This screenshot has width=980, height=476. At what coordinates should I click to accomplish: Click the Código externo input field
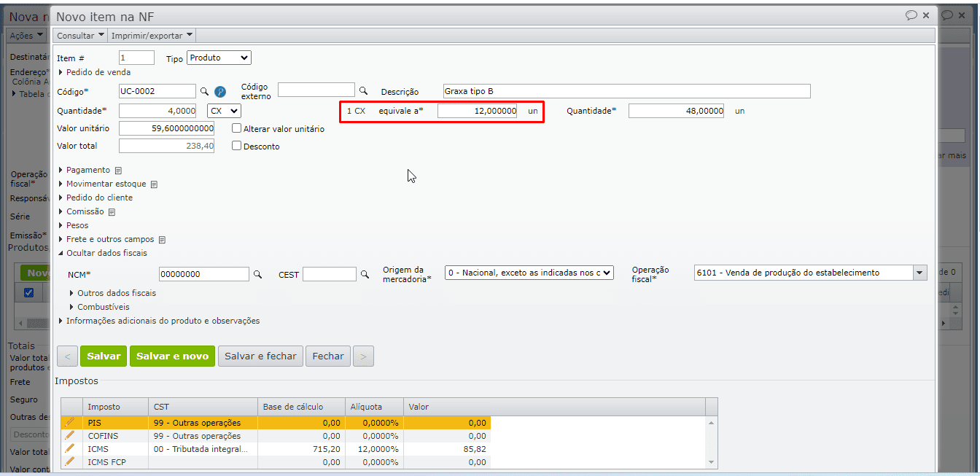316,90
